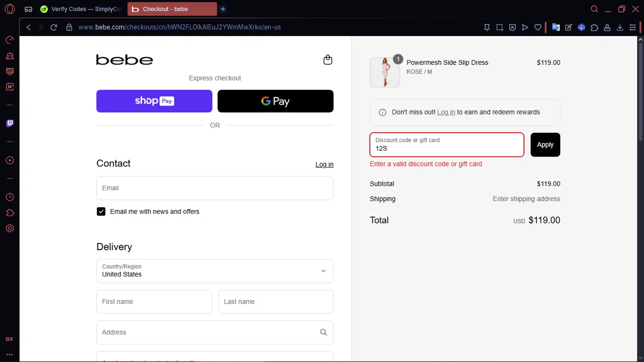644x362 pixels.
Task: Focus the Email input field
Action: [x=215, y=188]
